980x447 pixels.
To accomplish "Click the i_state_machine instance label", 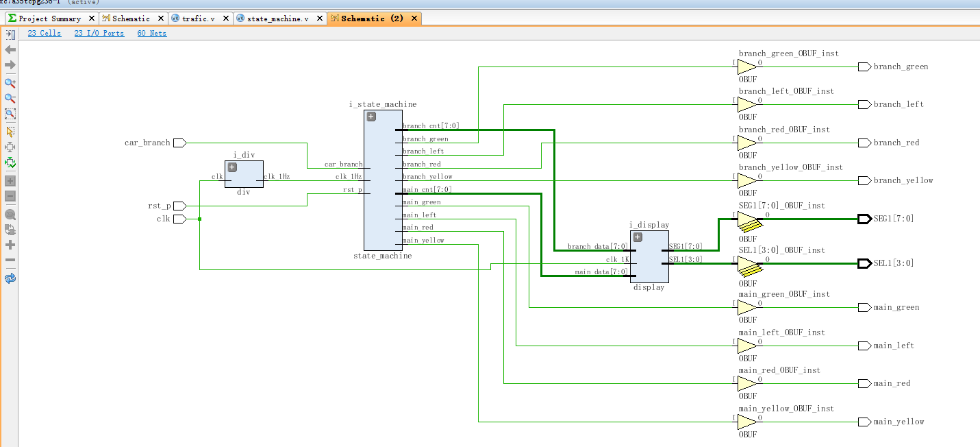I will pos(383,104).
